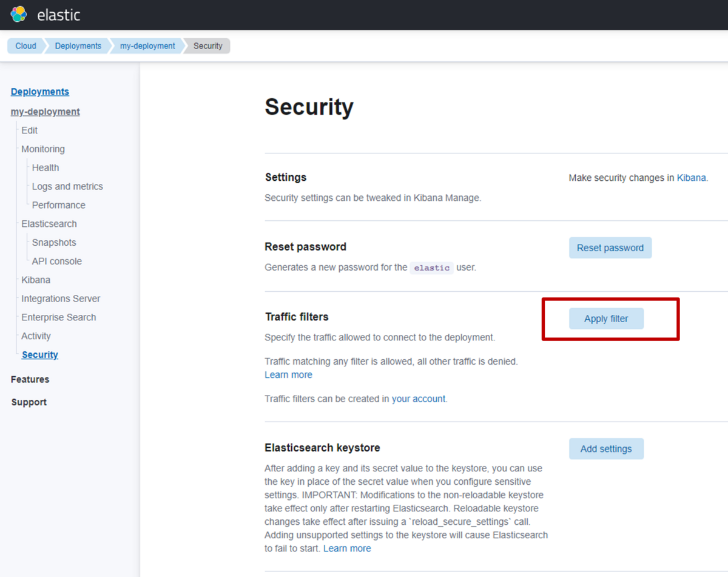The width and height of the screenshot is (728, 577).
Task: Follow the Kibana link in Settings
Action: (691, 178)
